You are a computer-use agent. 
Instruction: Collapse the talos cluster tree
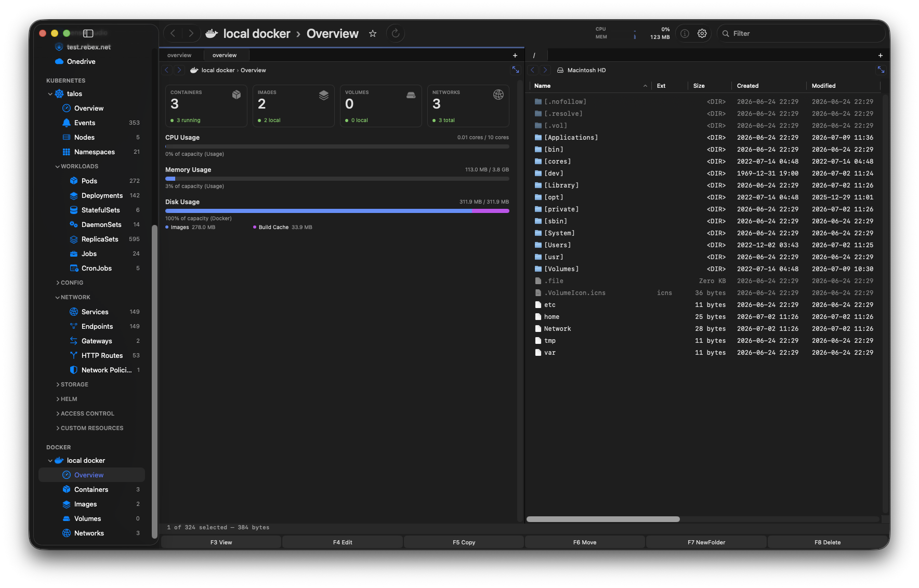pos(50,94)
